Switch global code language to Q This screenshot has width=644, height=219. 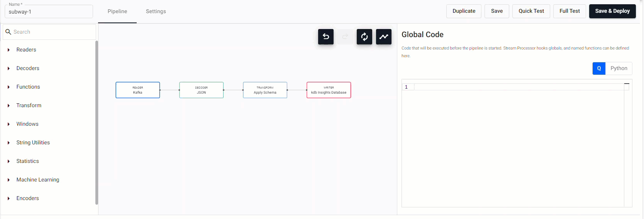pos(598,68)
